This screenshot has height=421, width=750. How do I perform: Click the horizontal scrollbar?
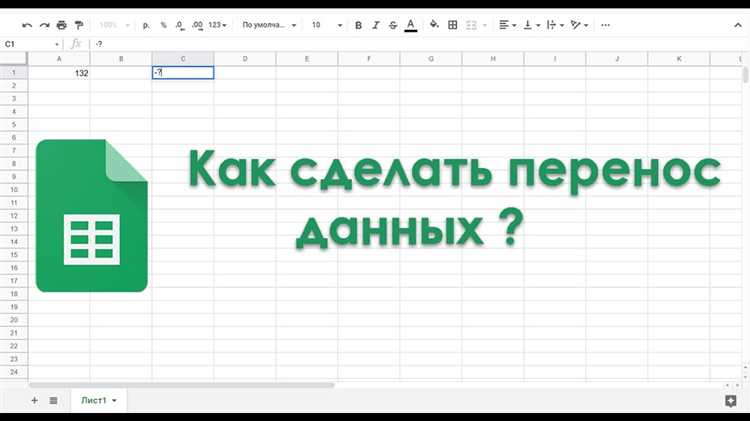182,385
